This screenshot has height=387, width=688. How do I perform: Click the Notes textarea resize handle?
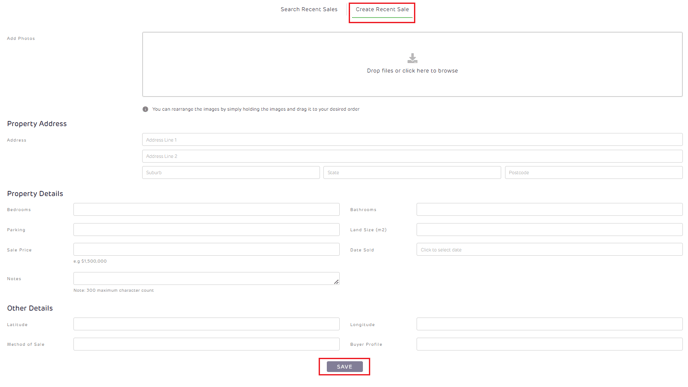[x=336, y=282]
